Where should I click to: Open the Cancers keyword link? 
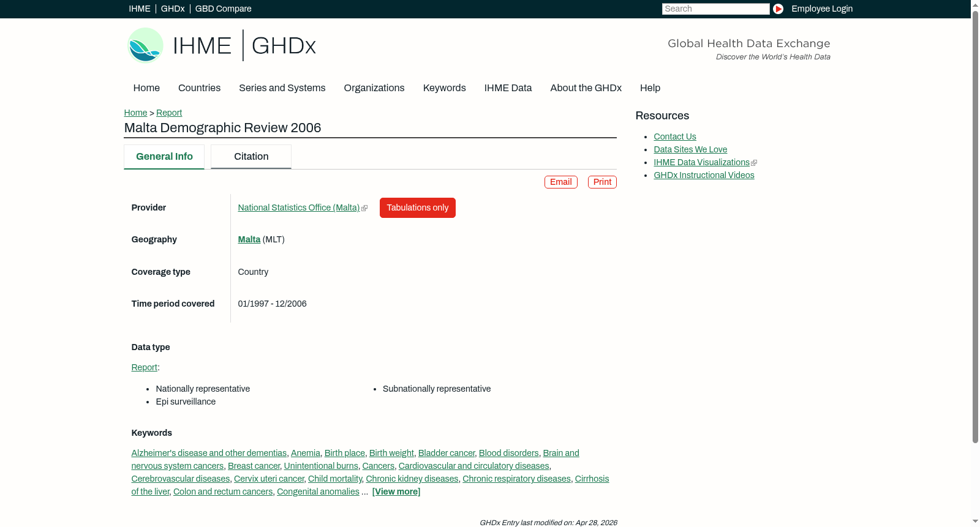point(379,466)
